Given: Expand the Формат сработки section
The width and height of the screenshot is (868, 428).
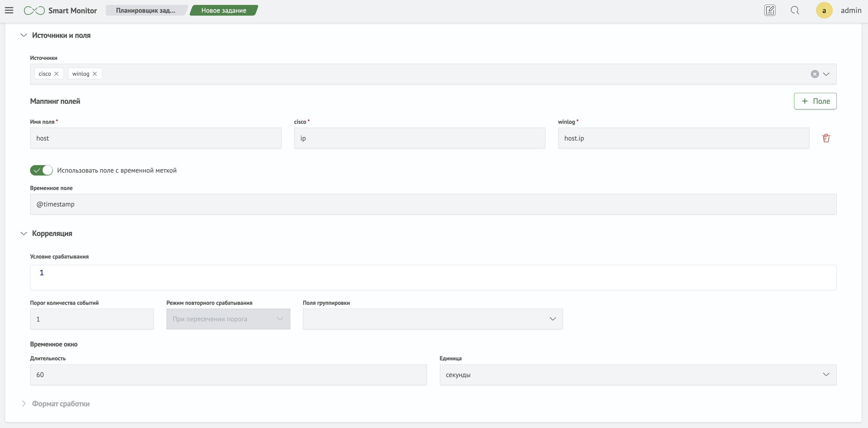Looking at the screenshot, I should pos(24,404).
